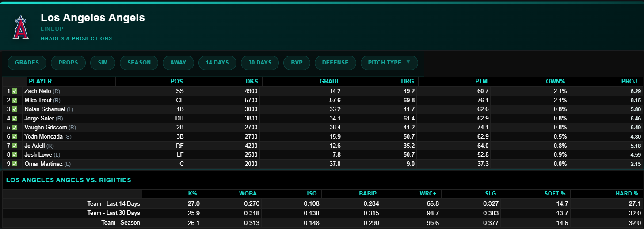Select player name Mike Trout
The width and height of the screenshot is (644, 229).
pyautogui.click(x=38, y=100)
